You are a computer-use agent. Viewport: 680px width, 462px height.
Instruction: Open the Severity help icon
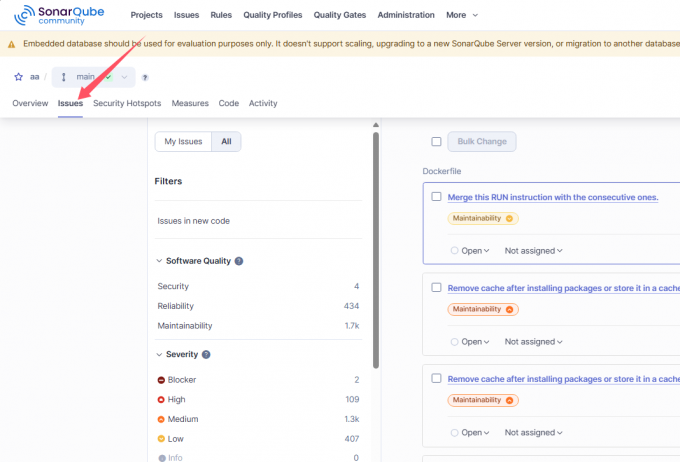[206, 354]
